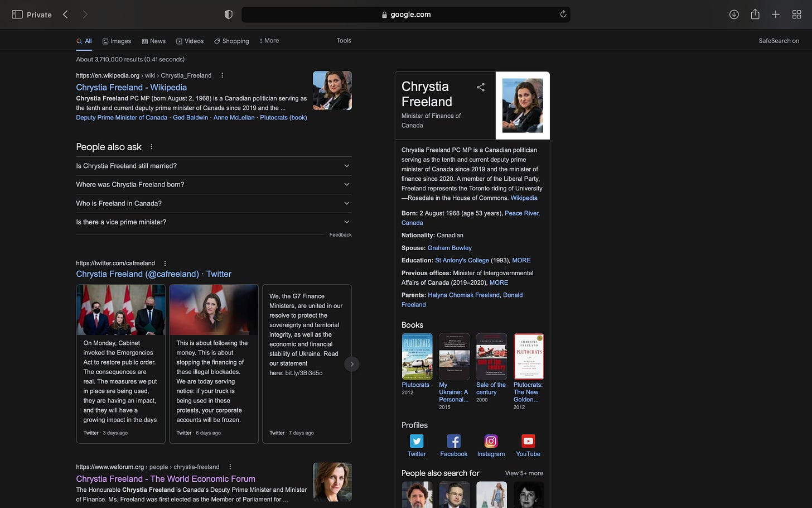This screenshot has height=508, width=812.
Task: Open the Anne McLellan sitelink
Action: [x=234, y=118]
